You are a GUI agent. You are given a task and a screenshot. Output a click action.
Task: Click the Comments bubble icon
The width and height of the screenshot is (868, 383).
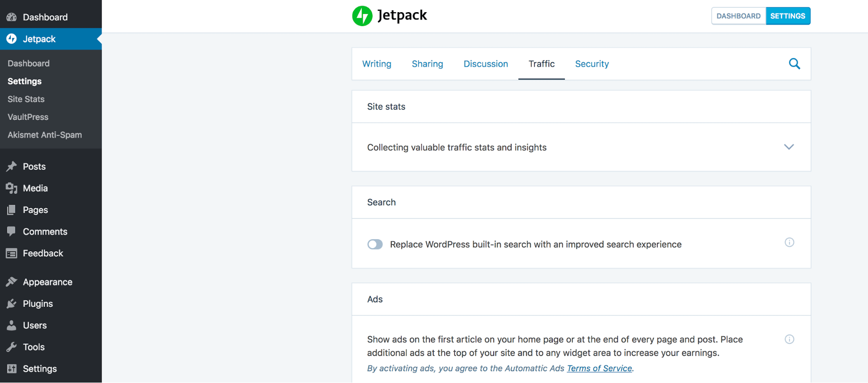pyautogui.click(x=12, y=232)
